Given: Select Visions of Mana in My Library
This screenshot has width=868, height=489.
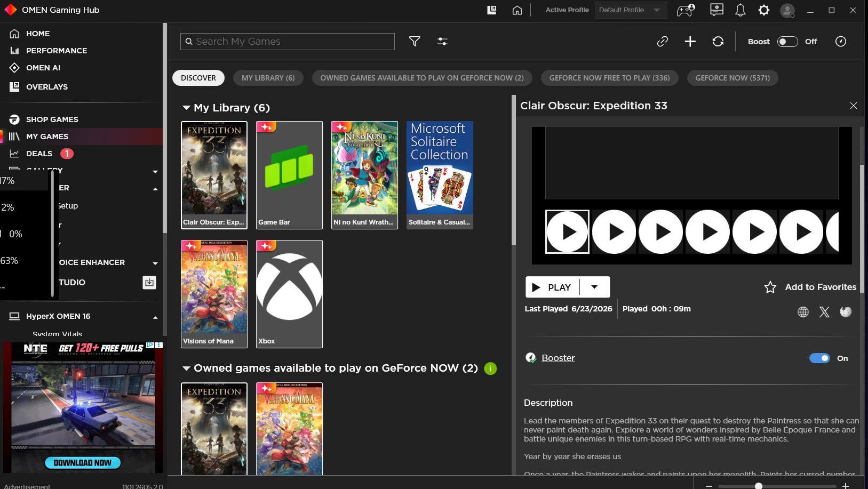Looking at the screenshot, I should click(x=214, y=294).
